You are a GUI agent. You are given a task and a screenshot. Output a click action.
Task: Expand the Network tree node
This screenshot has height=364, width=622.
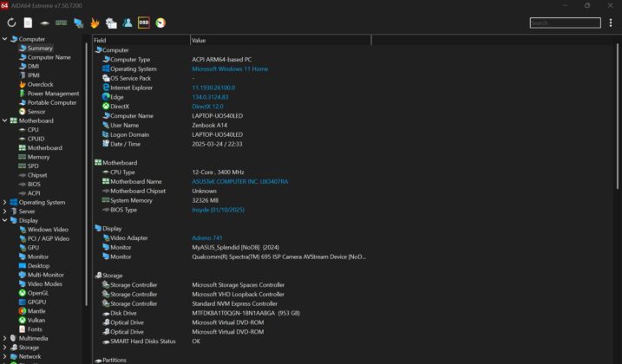4,356
